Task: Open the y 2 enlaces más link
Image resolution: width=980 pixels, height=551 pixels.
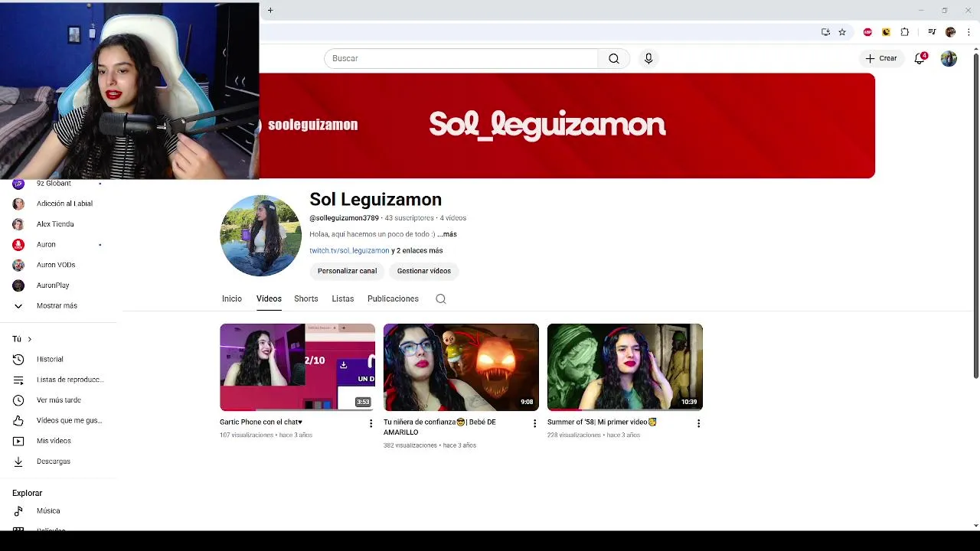Action: pos(417,250)
